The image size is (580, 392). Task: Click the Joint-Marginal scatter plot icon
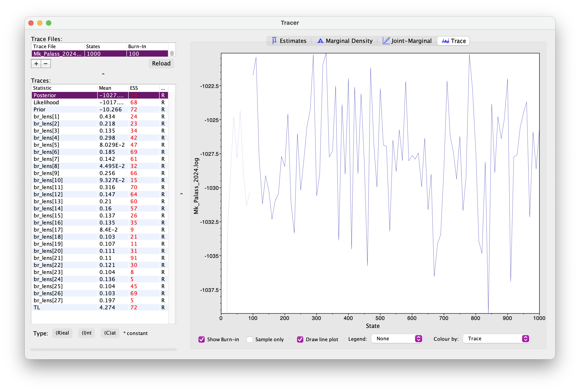click(386, 41)
